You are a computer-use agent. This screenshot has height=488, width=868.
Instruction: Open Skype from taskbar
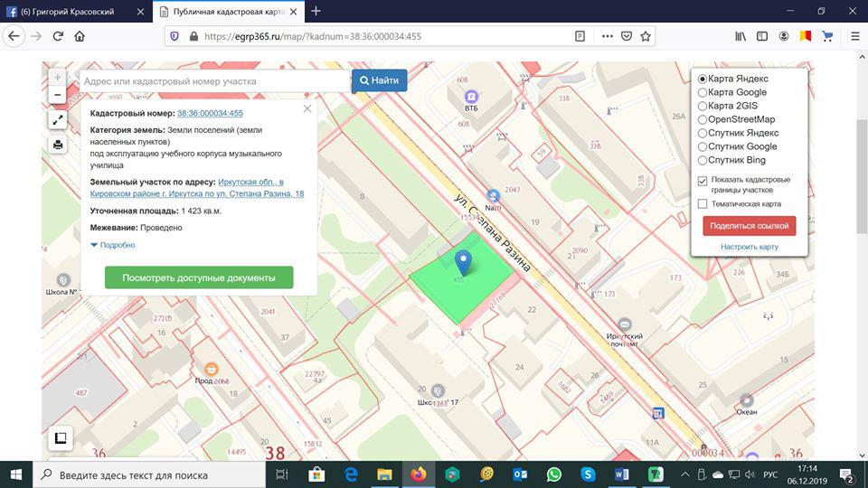[x=588, y=474]
